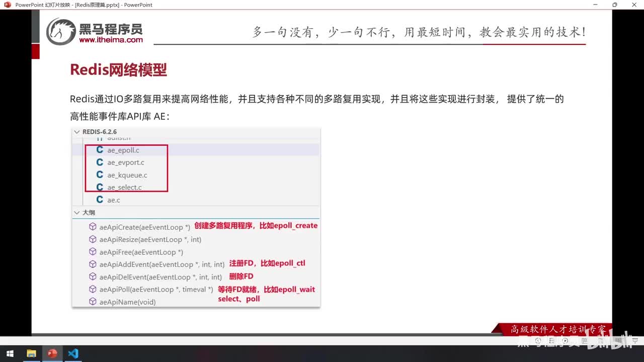644x362 pixels.
Task: Collapse the 大纲 outline section chevron
Action: (77, 213)
